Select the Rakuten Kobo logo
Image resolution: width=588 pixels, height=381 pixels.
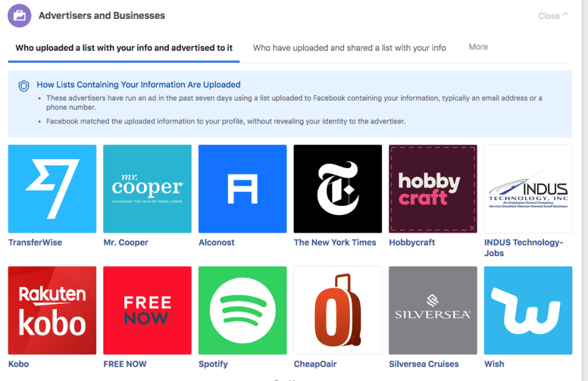[x=52, y=310]
